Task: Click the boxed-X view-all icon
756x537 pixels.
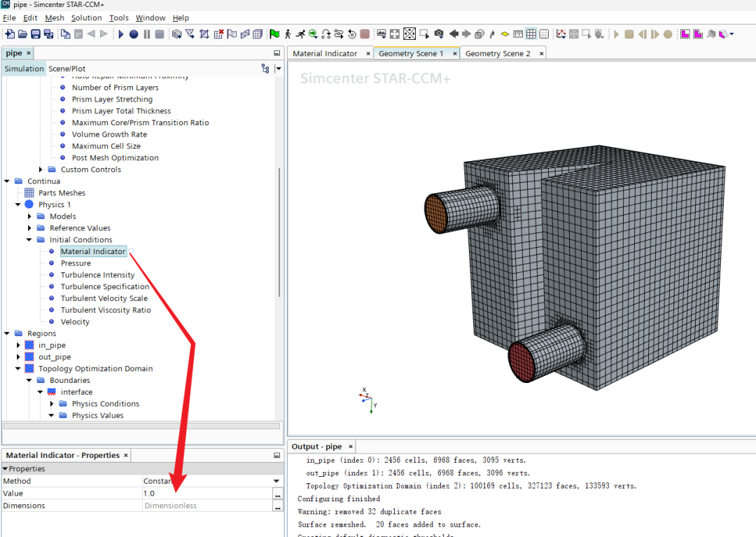Action: pyautogui.click(x=409, y=34)
